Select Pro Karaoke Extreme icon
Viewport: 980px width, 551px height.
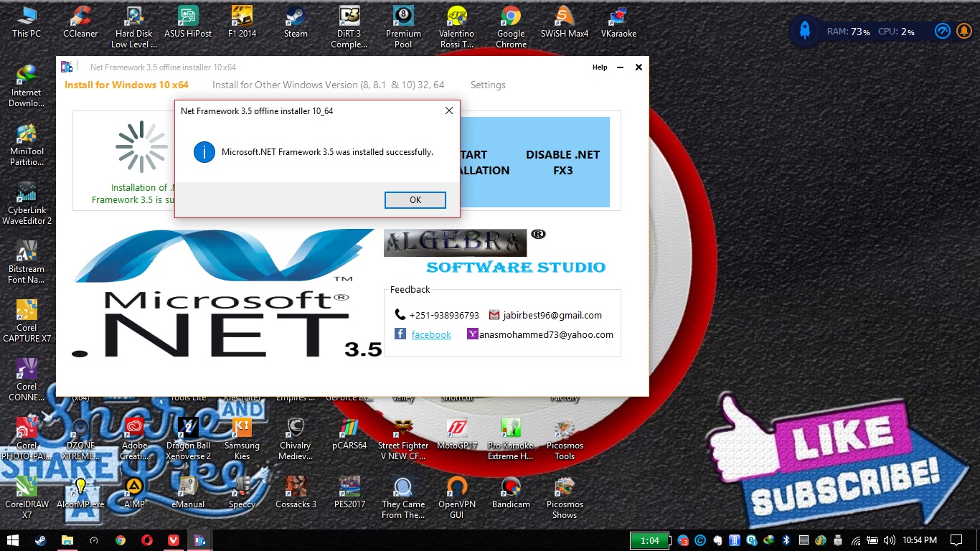[511, 439]
